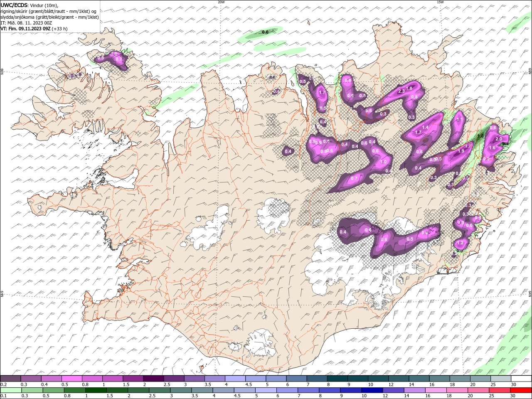The width and height of the screenshot is (532, 399).
Task: Click the 1.9 snowfall value on the map
Action: click(x=461, y=151)
